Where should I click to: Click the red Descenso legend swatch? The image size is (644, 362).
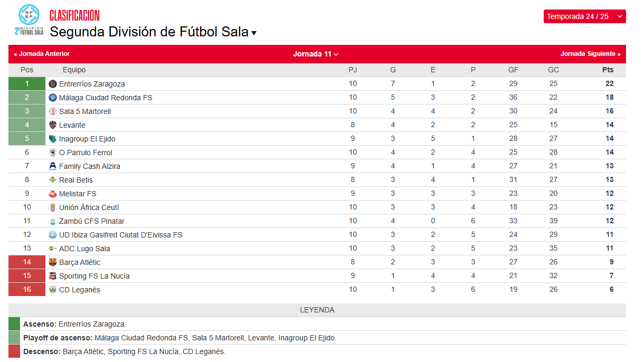(14, 351)
